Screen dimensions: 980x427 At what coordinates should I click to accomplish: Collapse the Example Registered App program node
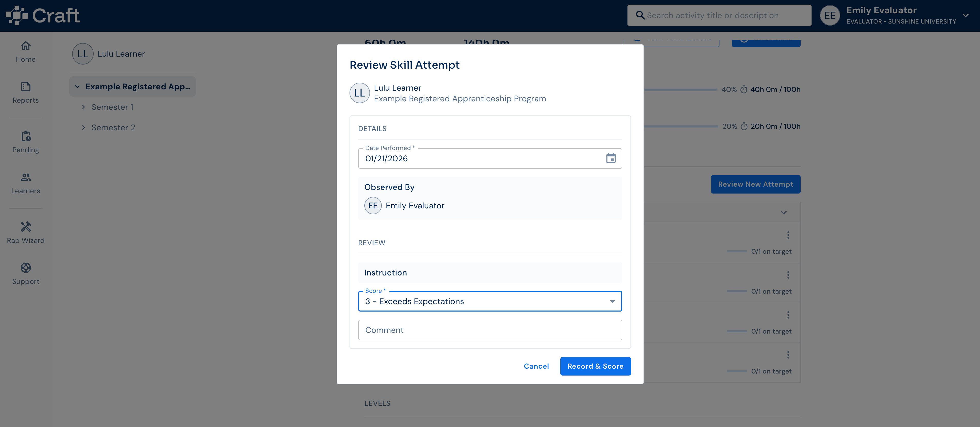77,86
